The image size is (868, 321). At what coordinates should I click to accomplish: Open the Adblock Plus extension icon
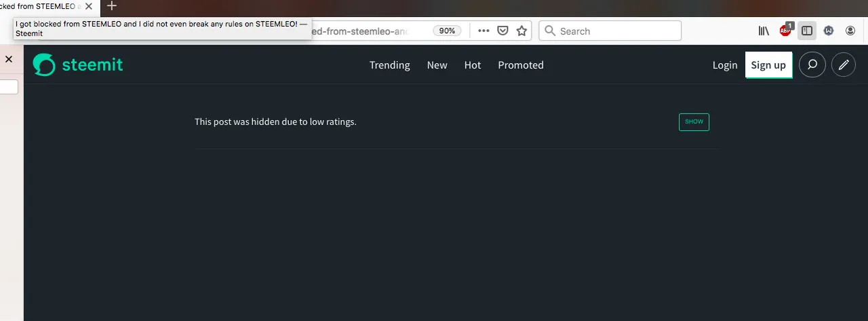point(785,30)
